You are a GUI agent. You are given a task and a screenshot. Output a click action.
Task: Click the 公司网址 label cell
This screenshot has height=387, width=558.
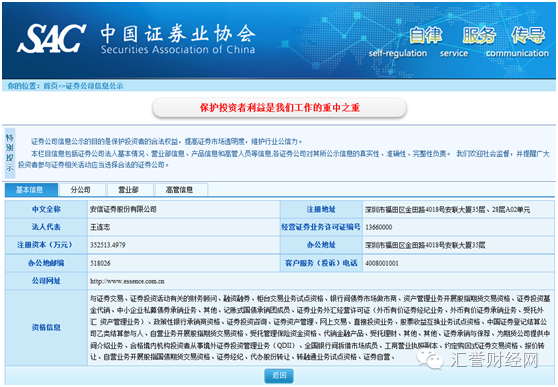[x=46, y=281]
